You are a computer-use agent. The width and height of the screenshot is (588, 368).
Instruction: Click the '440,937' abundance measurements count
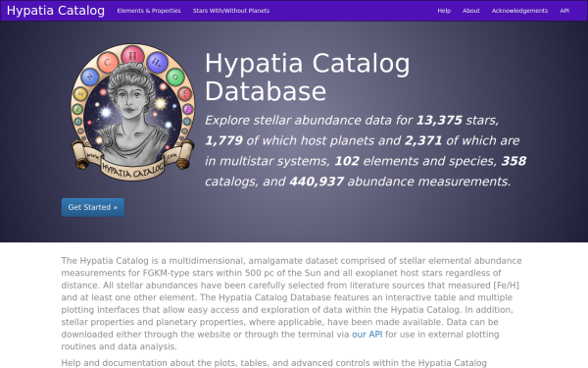[x=317, y=182]
